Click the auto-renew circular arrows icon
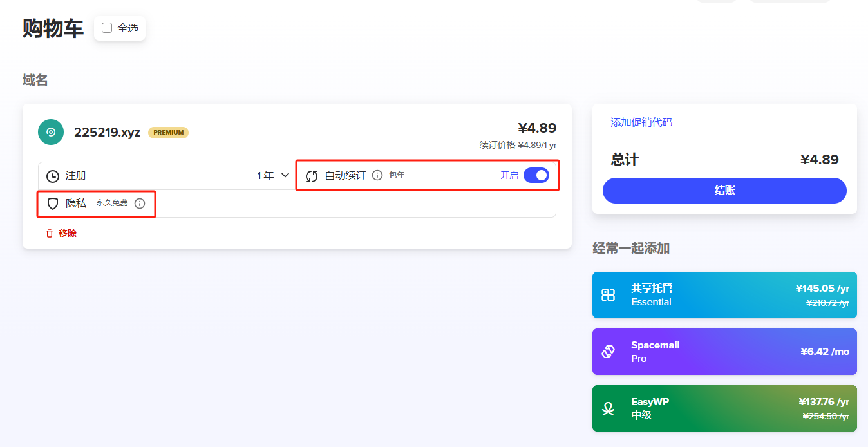868x447 pixels. click(x=312, y=176)
